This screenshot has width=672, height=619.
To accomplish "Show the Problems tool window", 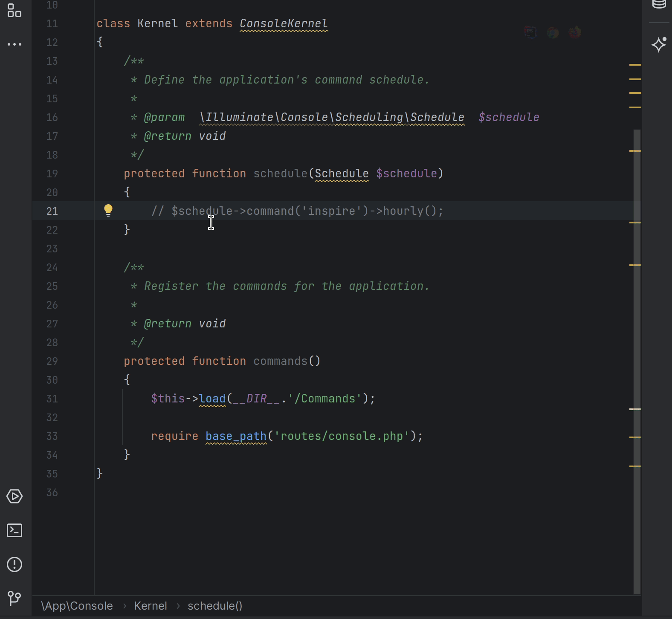I will 14,564.
